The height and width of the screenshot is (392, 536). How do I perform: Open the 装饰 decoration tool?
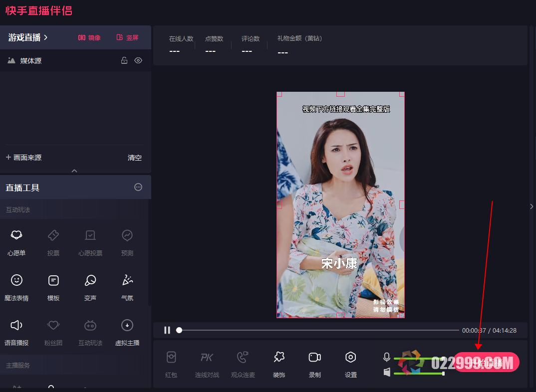click(279, 364)
